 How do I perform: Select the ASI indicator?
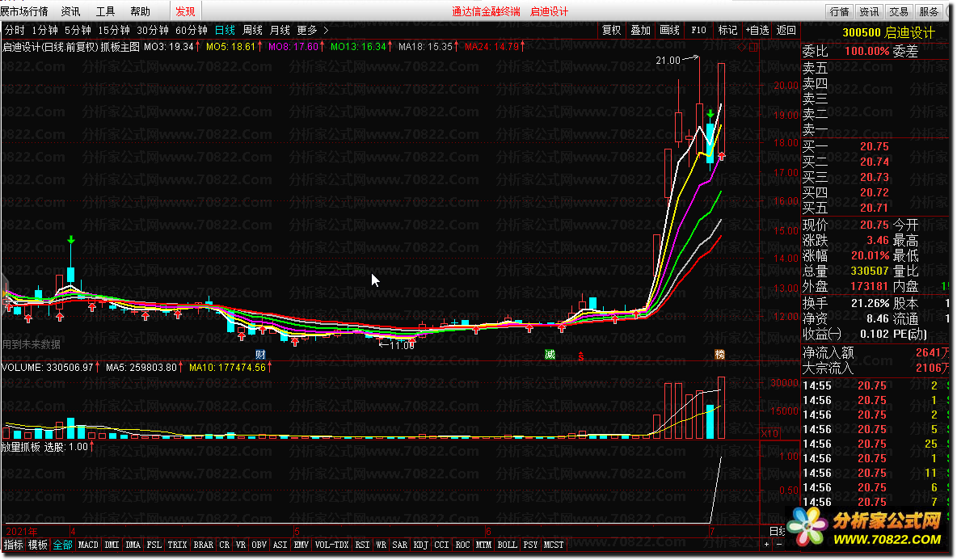pyautogui.click(x=280, y=545)
